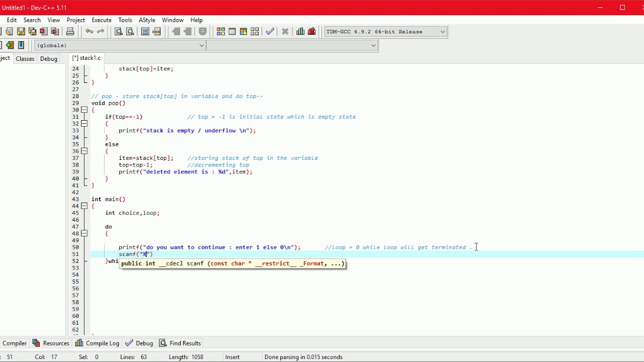This screenshot has width=644, height=362.
Task: Collapse the main function fold at line 44
Action: pos(84,206)
